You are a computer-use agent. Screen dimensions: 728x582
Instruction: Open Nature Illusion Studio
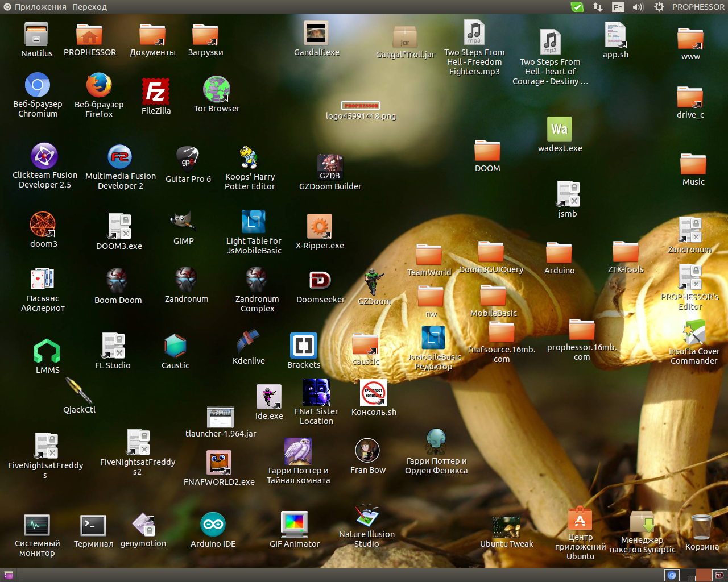click(x=367, y=516)
